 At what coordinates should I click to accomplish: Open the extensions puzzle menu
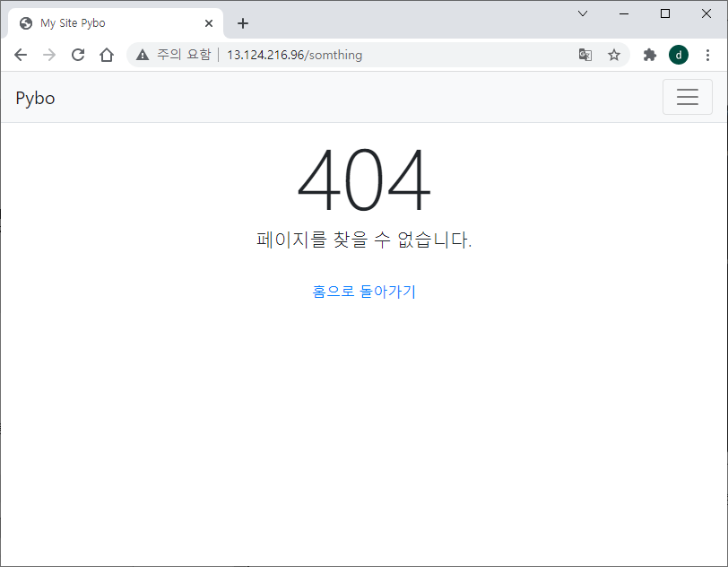(x=649, y=55)
